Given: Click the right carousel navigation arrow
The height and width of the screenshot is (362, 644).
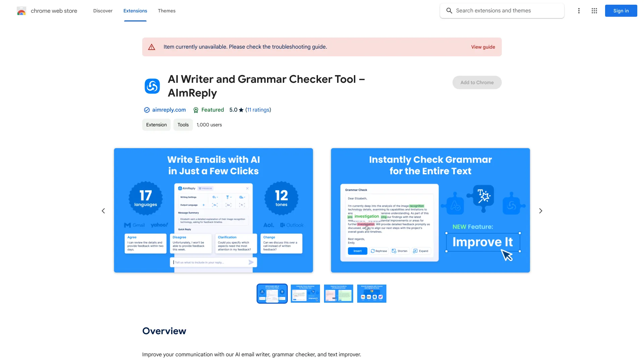Looking at the screenshot, I should point(540,210).
